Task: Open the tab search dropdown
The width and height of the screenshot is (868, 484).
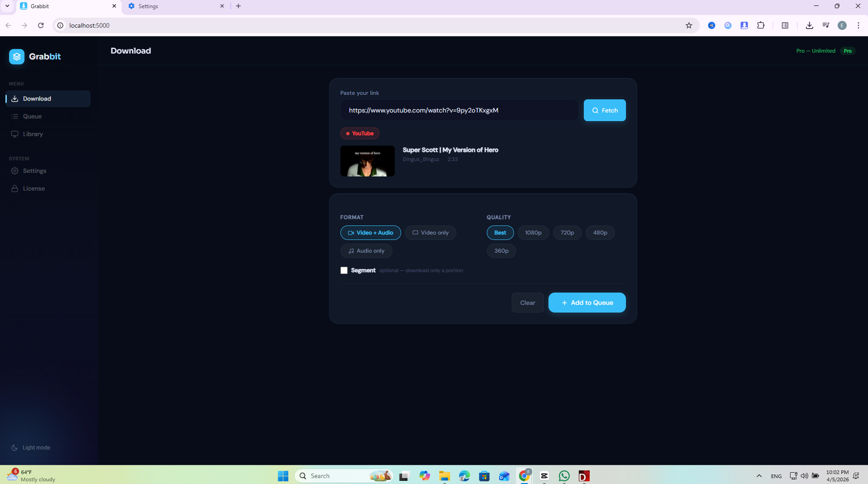Action: [x=7, y=6]
